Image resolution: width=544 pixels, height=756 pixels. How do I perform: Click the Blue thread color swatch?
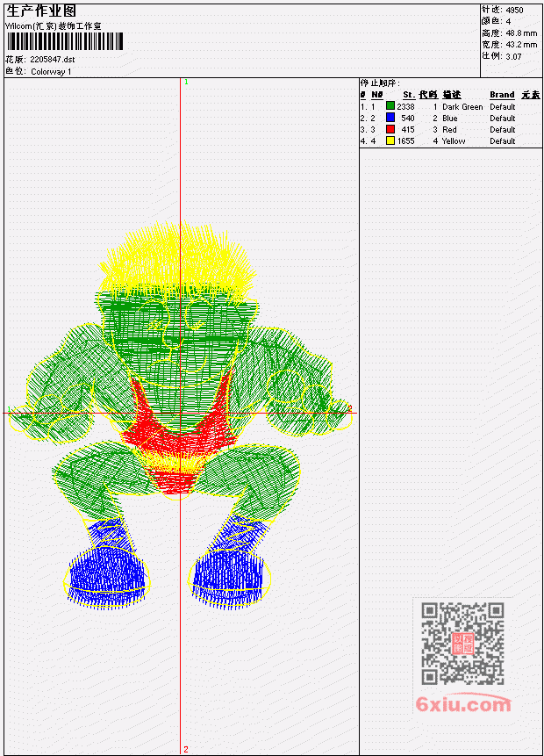[x=390, y=118]
